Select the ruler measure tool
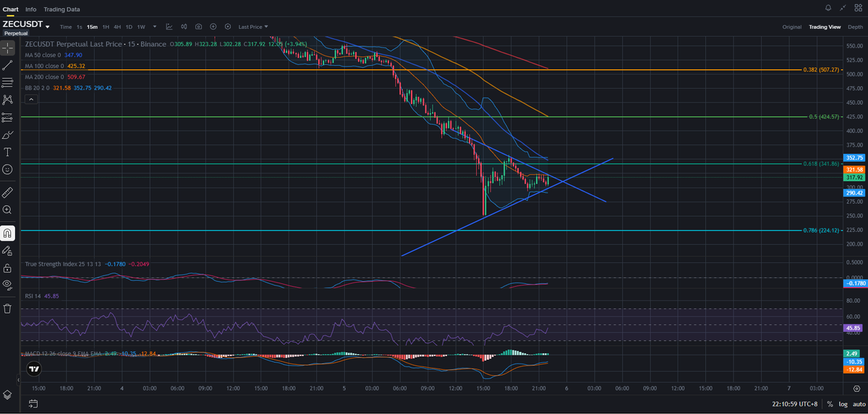Viewport: 868px width, 414px height. (x=7, y=192)
